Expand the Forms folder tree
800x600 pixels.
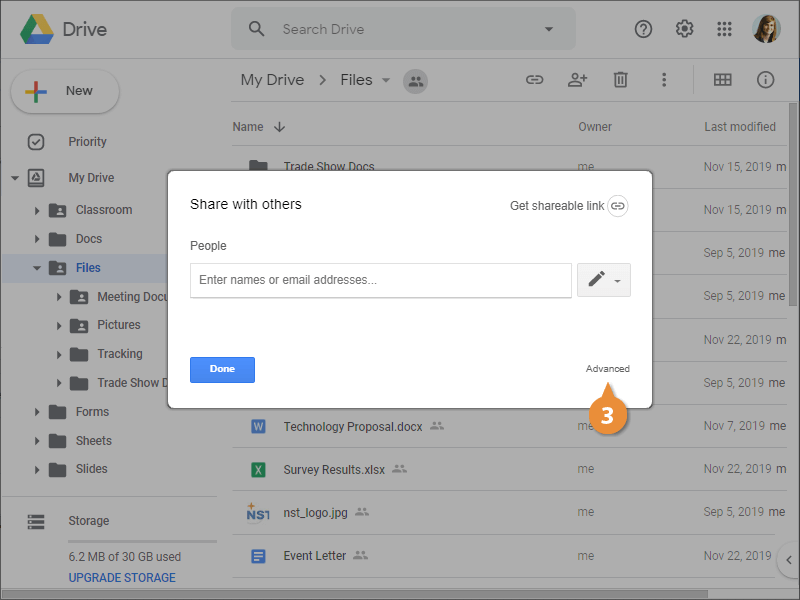click(x=37, y=412)
